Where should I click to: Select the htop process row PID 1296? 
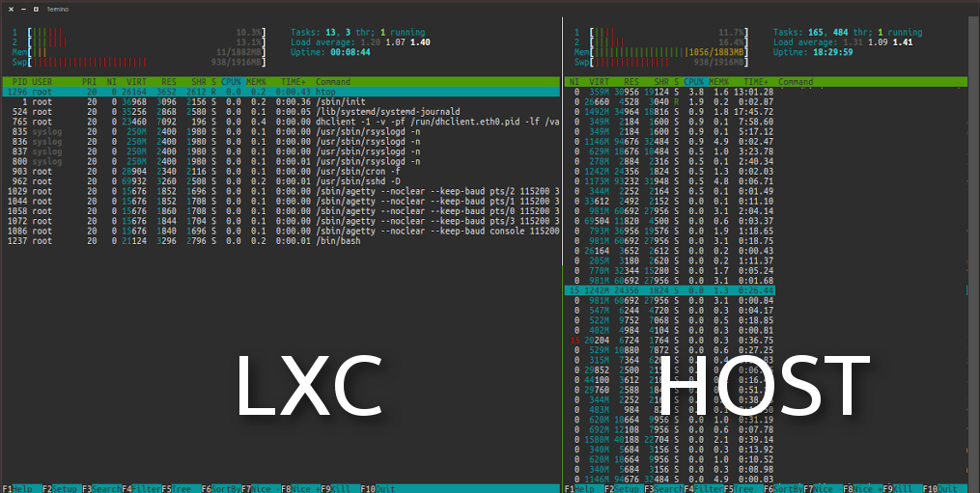[x=281, y=92]
